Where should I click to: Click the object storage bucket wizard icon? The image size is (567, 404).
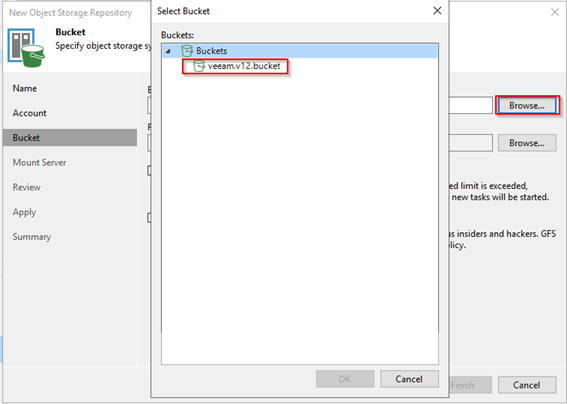(x=26, y=48)
